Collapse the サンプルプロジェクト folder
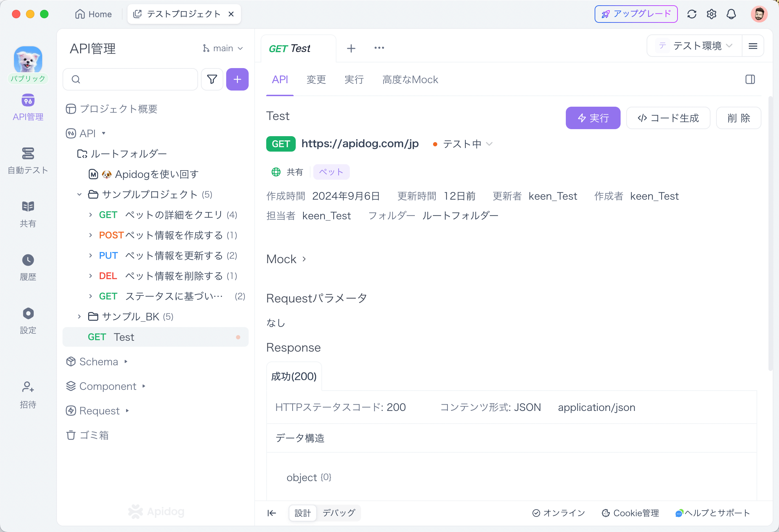This screenshot has height=532, width=779. click(79, 194)
